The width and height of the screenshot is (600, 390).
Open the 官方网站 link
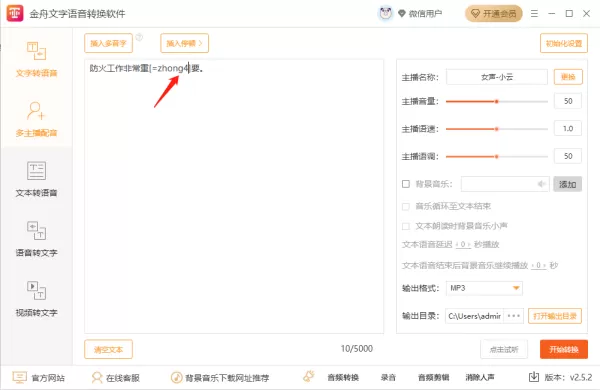point(39,378)
